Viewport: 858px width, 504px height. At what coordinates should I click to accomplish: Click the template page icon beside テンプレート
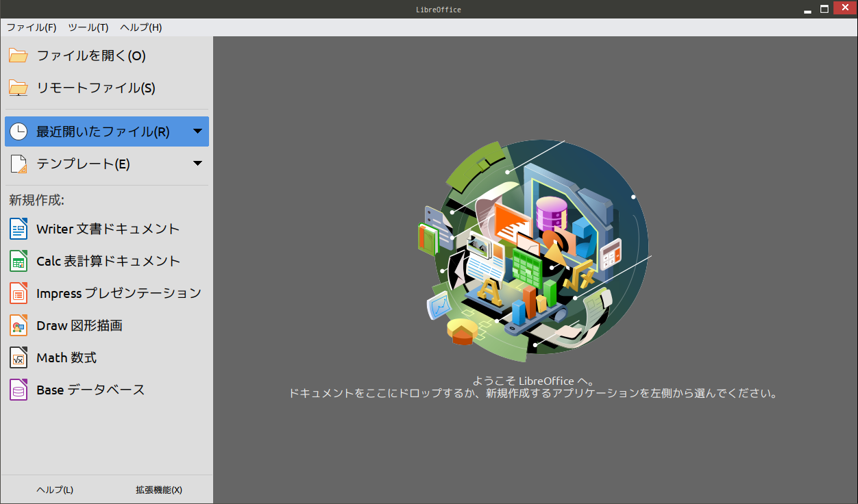pos(19,164)
